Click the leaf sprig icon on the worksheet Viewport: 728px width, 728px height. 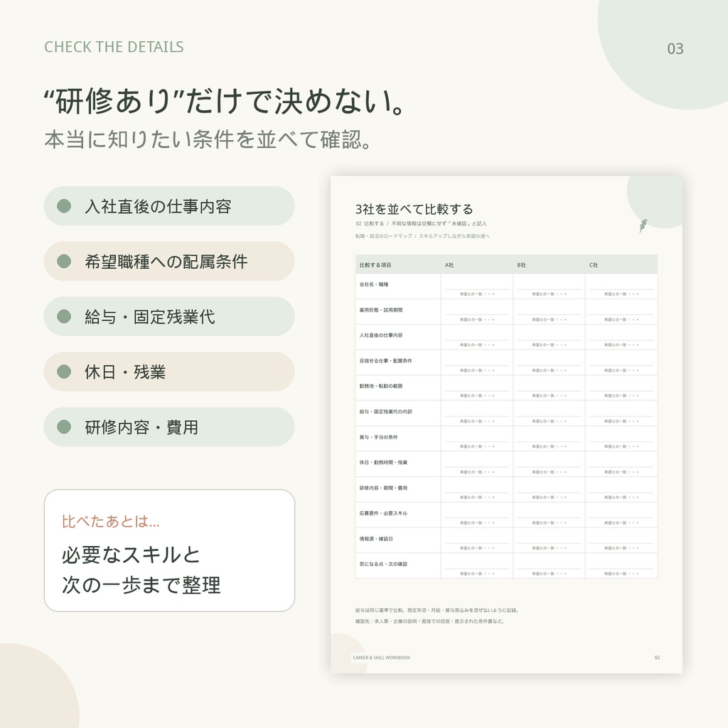643,225
